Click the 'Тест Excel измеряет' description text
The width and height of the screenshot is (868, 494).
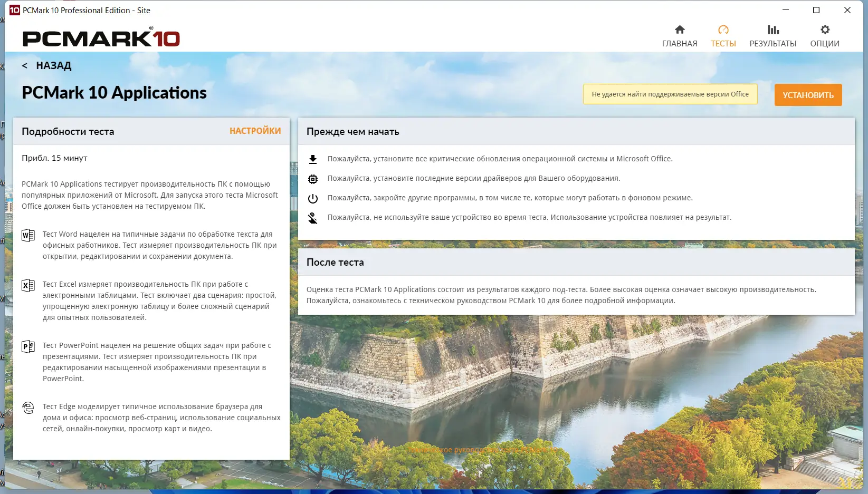[160, 301]
